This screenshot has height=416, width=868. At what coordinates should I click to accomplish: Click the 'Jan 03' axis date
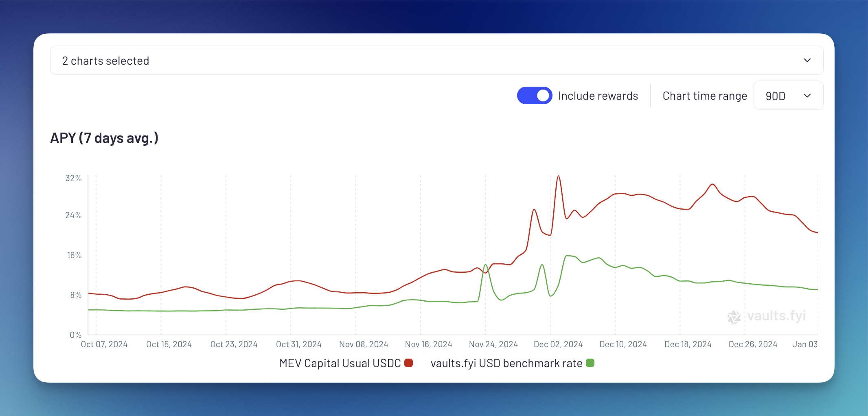pyautogui.click(x=805, y=344)
